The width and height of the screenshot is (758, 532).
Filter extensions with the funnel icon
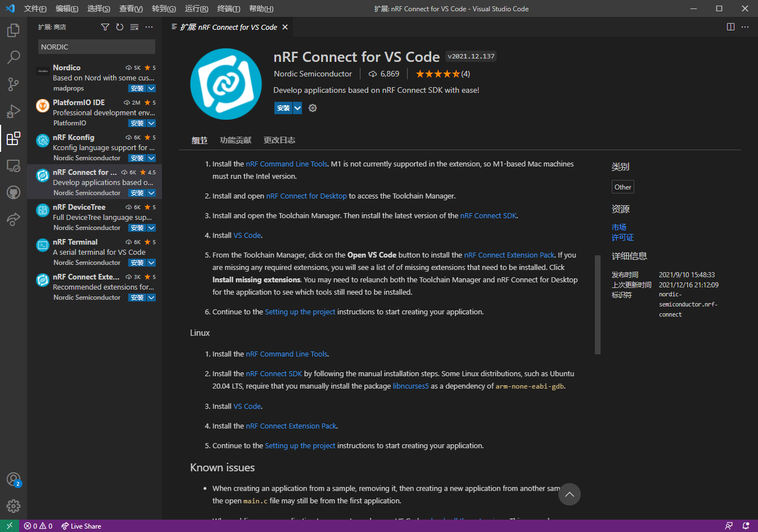(x=105, y=27)
